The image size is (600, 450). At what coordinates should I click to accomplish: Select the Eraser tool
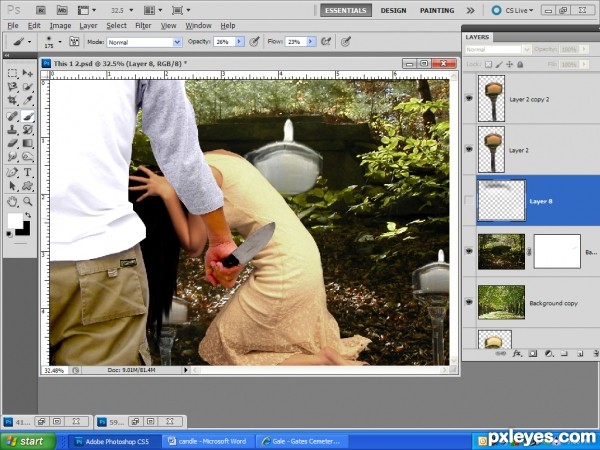(12, 143)
